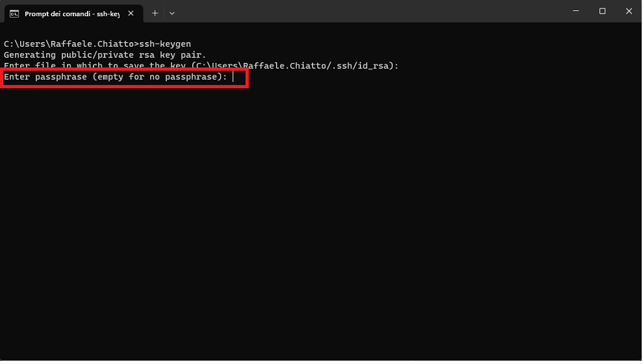Click the red highlight box right edge
This screenshot has height=364, width=643.
(x=247, y=78)
